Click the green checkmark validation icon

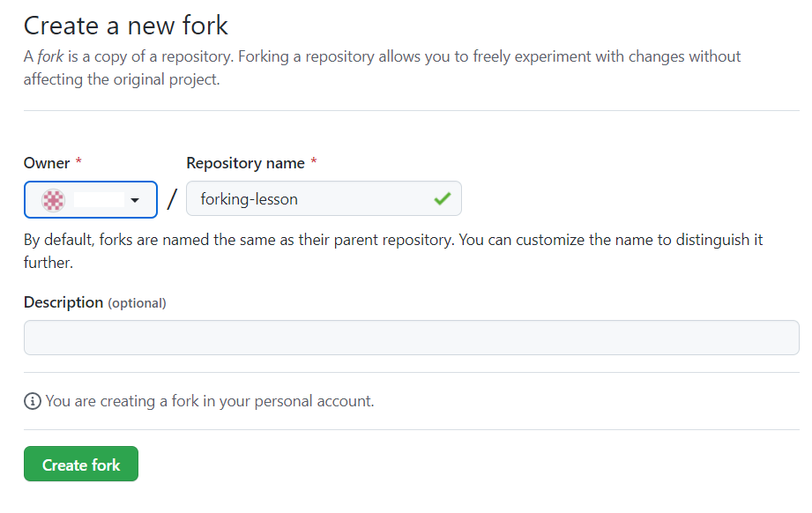(443, 199)
